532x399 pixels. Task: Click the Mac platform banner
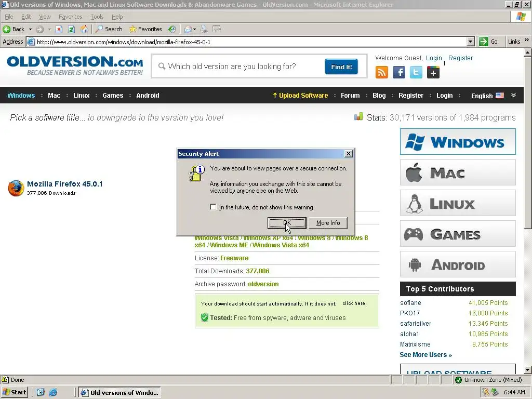(458, 172)
